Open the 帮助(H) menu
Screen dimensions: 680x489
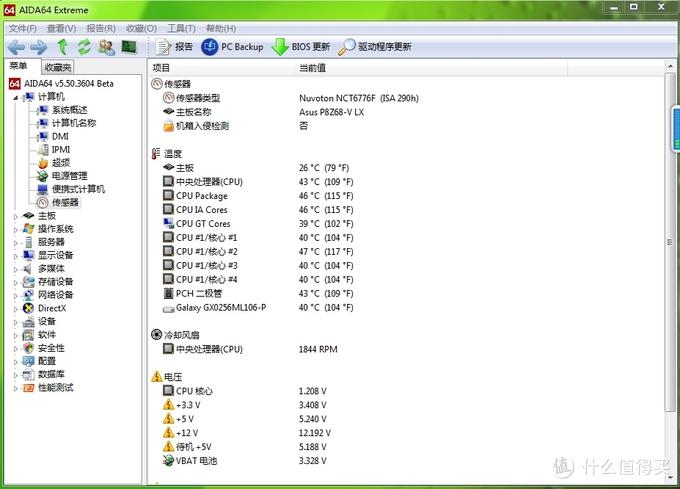pyautogui.click(x=221, y=29)
